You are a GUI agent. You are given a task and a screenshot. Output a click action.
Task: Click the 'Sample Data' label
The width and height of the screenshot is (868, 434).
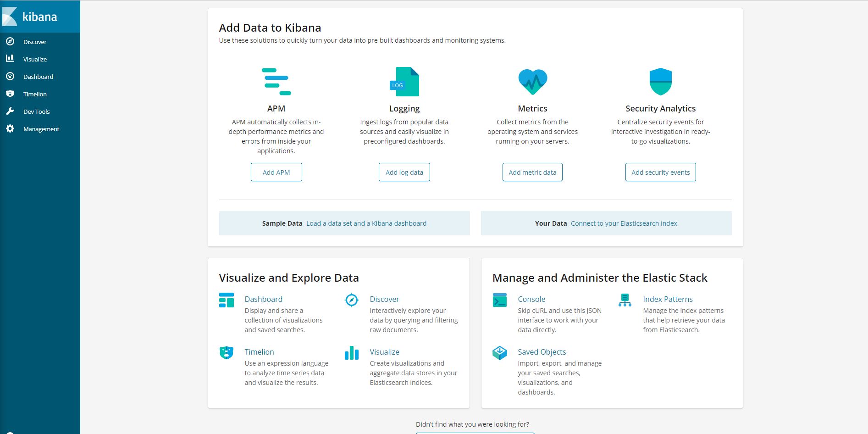(282, 223)
